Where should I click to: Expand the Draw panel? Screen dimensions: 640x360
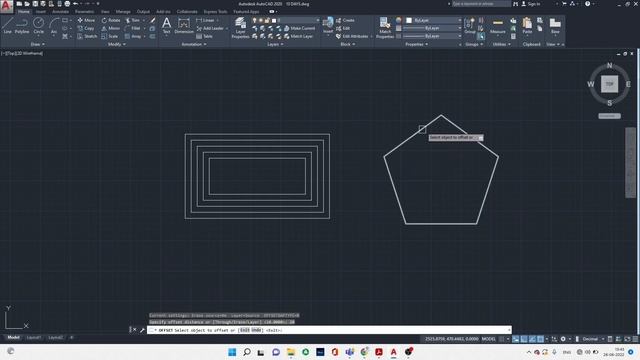pos(38,44)
